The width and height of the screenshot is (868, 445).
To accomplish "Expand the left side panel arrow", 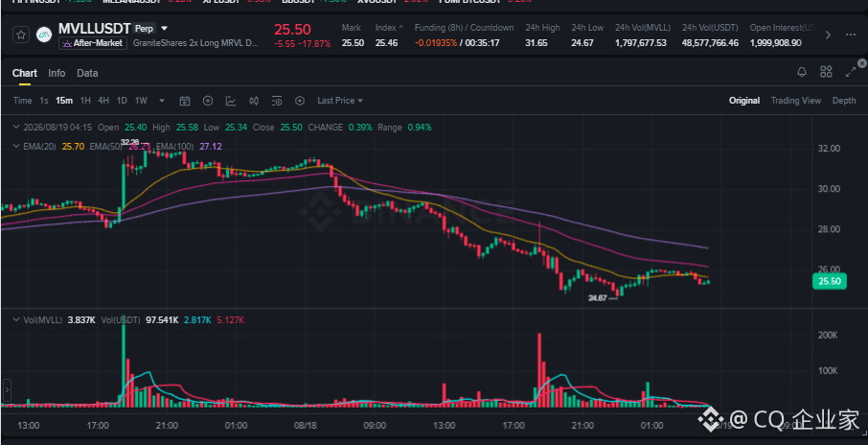I will [8, 389].
